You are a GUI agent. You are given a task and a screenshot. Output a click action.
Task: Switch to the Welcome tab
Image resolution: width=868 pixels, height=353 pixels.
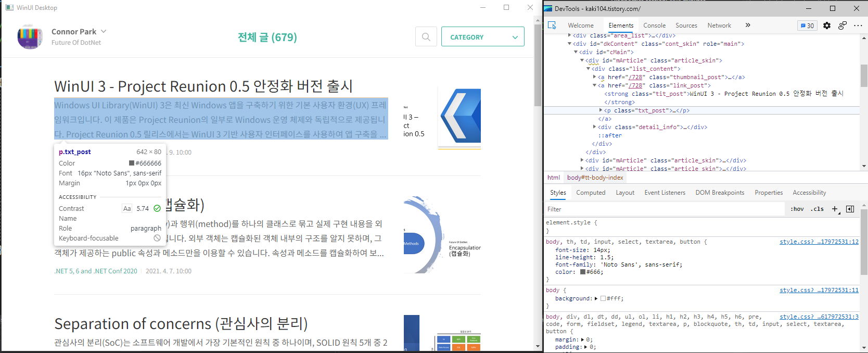581,25
